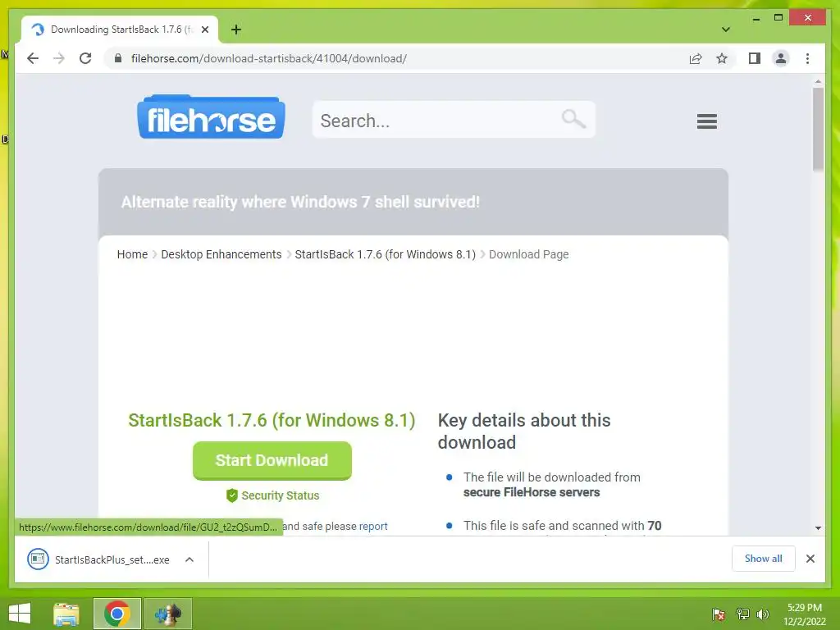
Task: Open the tab search dropdown
Action: coord(726,30)
